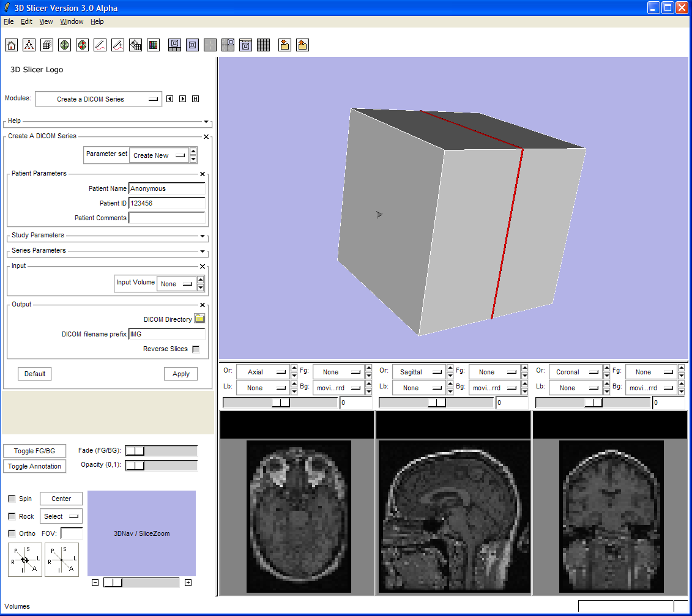Enable the Spin checkbox
Image resolution: width=692 pixels, height=616 pixels.
12,499
